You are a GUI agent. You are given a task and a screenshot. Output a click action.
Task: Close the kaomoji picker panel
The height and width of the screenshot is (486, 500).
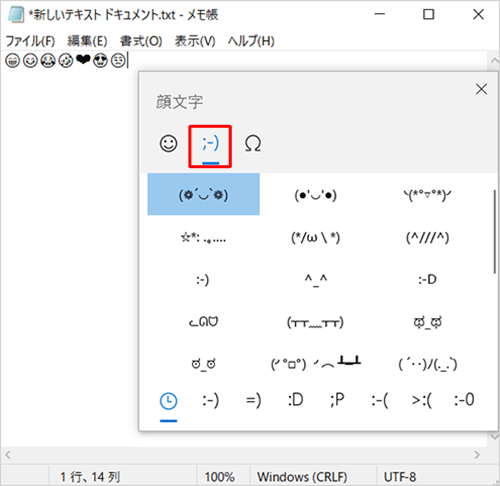pos(481,89)
